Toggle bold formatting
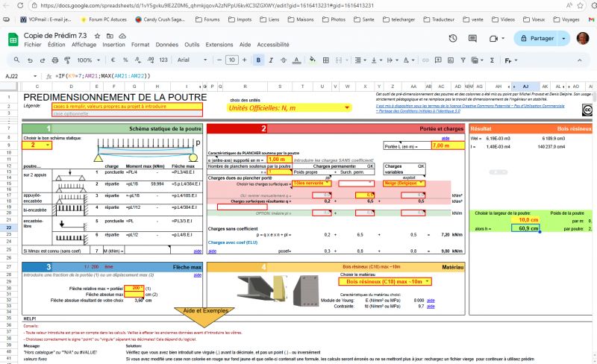Screen dimensions: 597x364 click(259, 60)
